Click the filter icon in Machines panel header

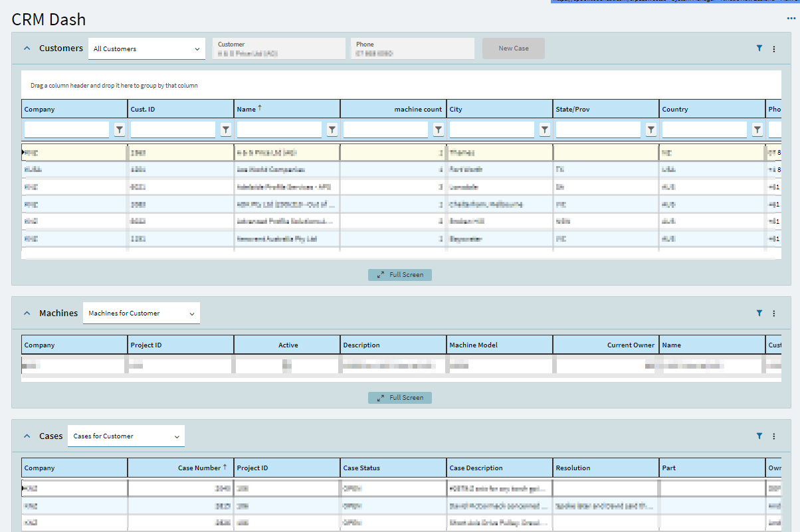(759, 313)
